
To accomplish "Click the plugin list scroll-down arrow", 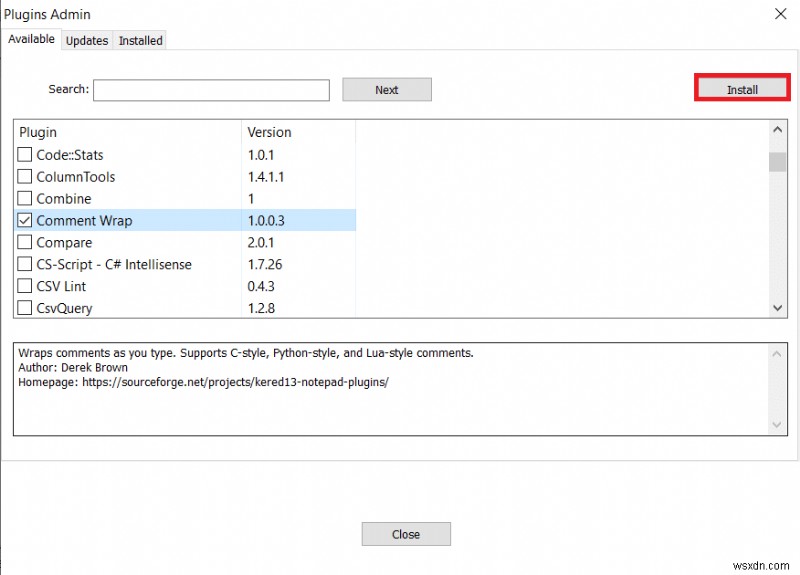I will [777, 308].
